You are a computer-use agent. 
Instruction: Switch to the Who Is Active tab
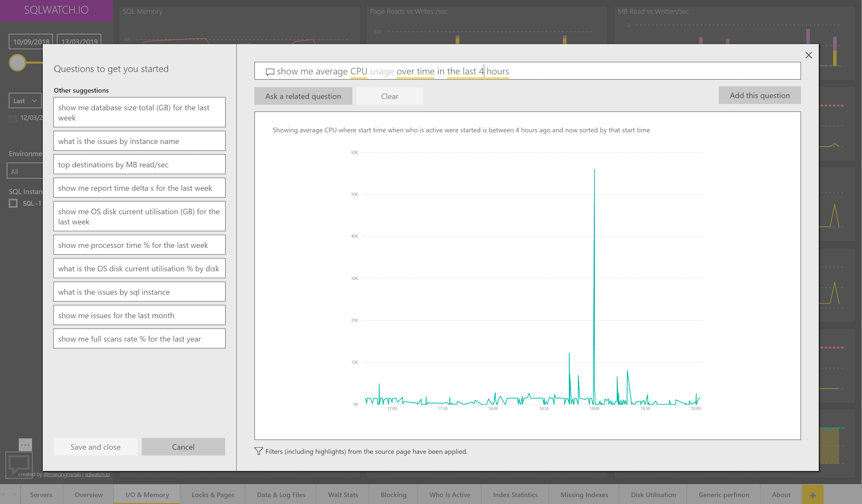click(450, 495)
